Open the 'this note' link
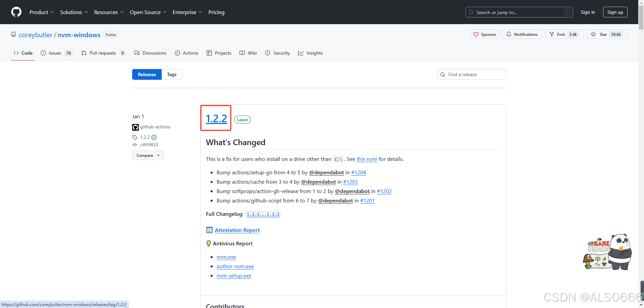The width and height of the screenshot is (644, 308). pos(367,159)
